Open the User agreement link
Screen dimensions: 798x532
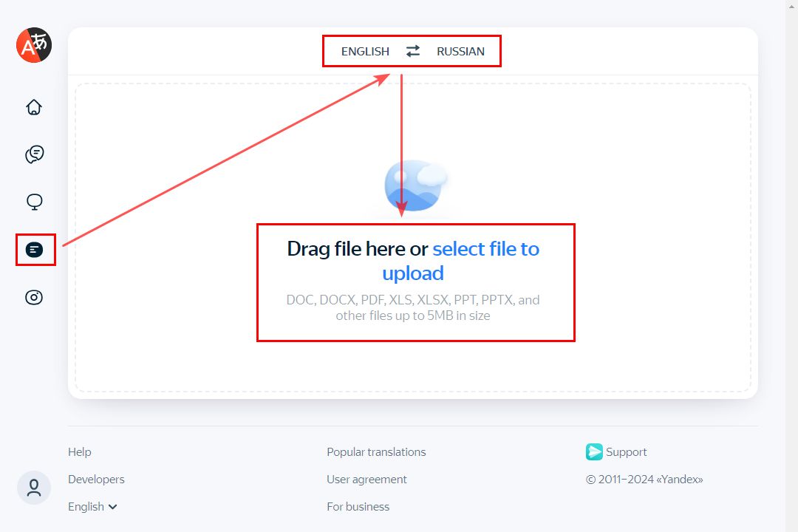pyautogui.click(x=366, y=479)
